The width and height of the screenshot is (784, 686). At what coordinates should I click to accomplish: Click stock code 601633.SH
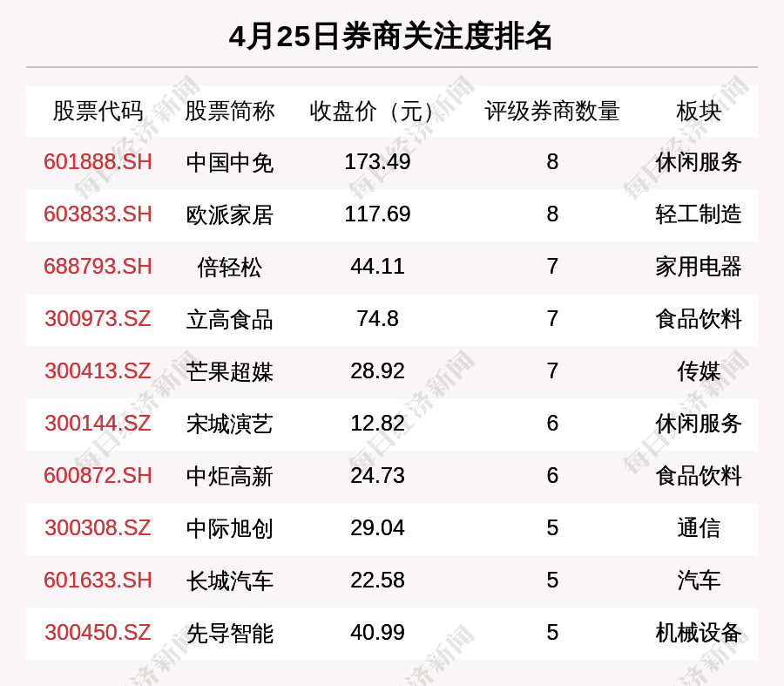[x=98, y=581]
